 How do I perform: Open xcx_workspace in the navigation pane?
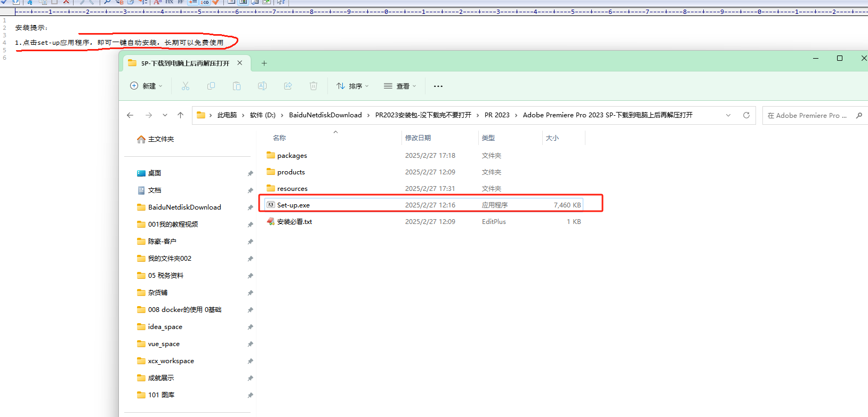(x=171, y=361)
